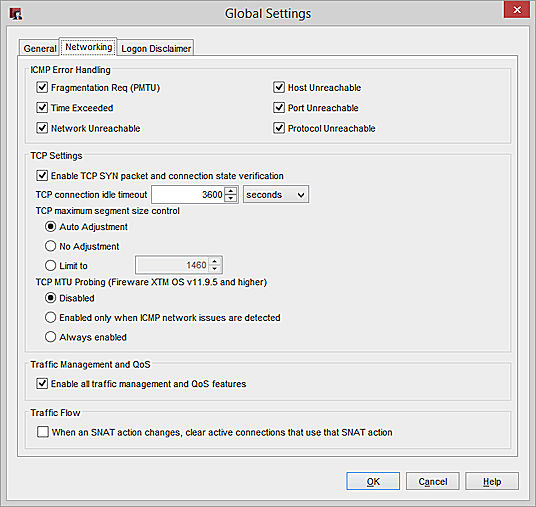Screen dimensions: 536x507
Task: Increase TCP idle timeout with up arrow
Action: [x=231, y=191]
